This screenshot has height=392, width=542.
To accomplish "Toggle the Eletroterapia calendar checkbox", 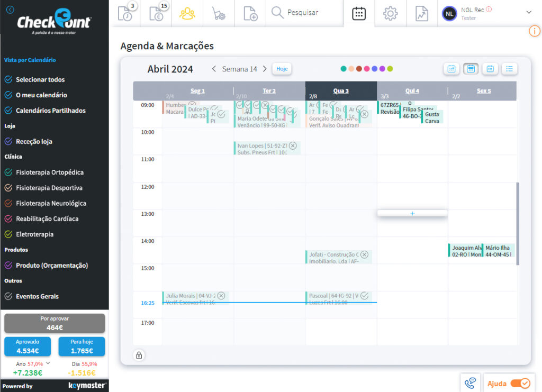I will (x=8, y=234).
